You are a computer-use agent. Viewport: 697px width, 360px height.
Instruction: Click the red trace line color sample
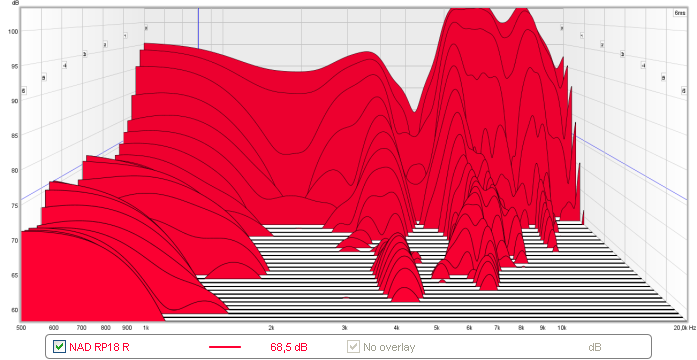(x=225, y=347)
